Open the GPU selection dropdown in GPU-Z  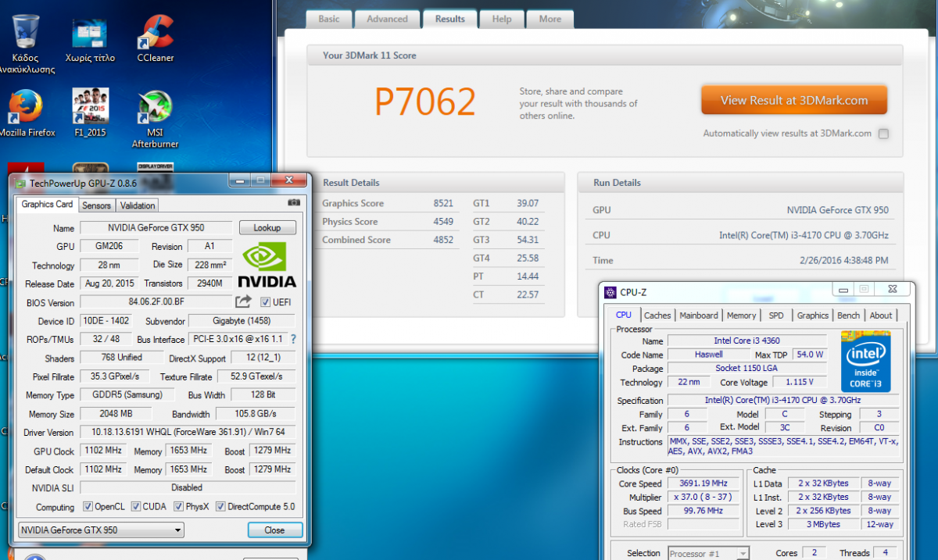[101, 530]
